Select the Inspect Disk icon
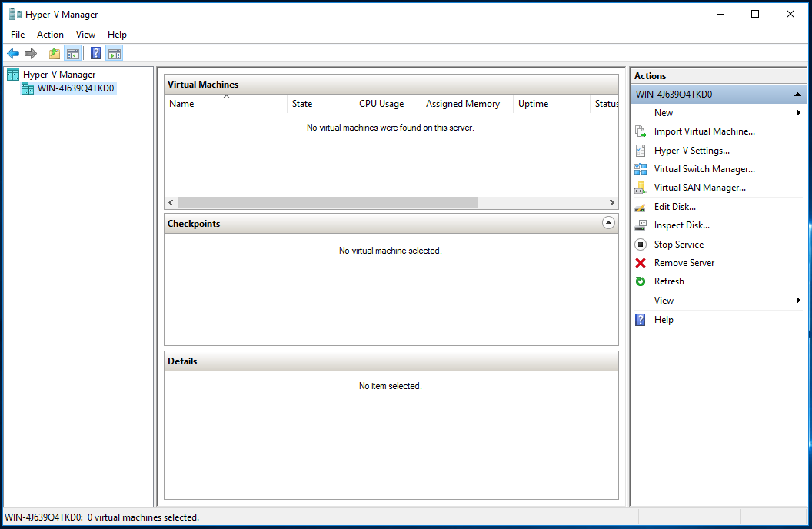This screenshot has height=529, width=812. pos(641,225)
